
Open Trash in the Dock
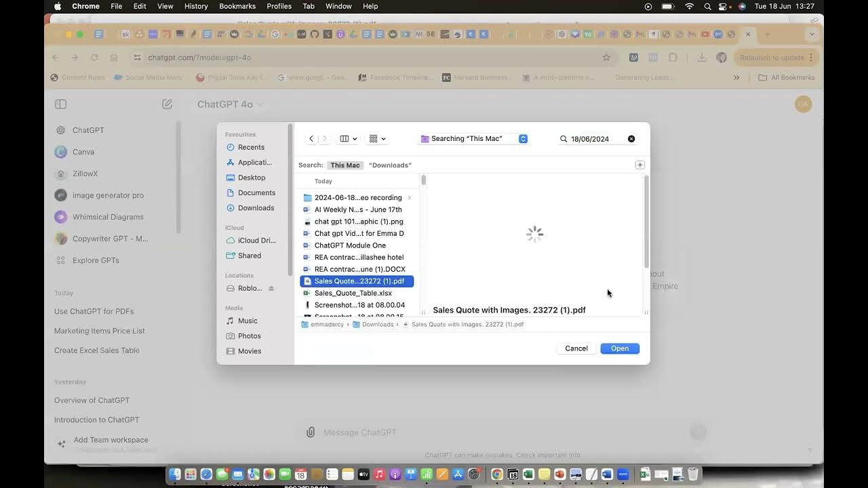coord(693,474)
